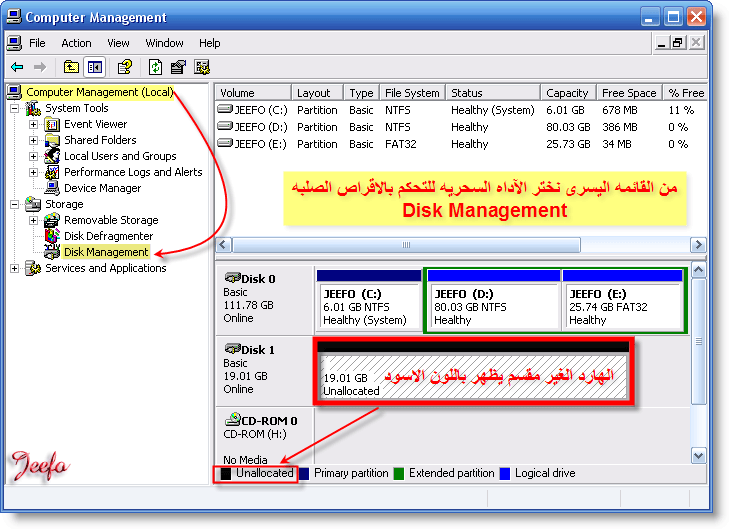Click the Local Users and Groups icon
The width and height of the screenshot is (729, 529).
point(52,156)
